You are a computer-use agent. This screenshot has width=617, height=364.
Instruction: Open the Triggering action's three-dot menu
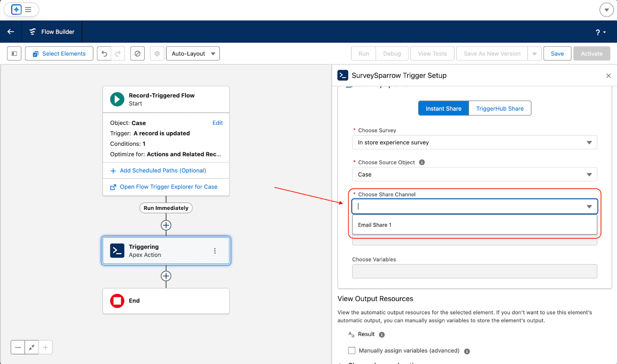tap(215, 251)
